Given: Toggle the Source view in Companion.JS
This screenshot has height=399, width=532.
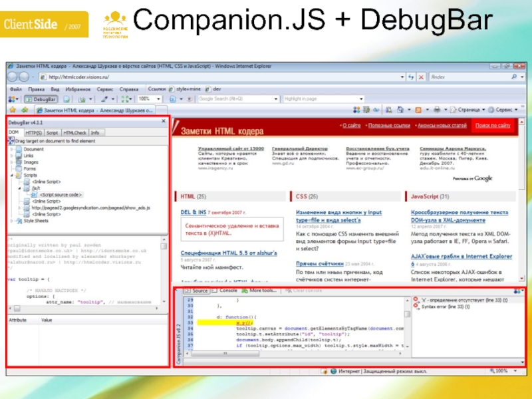Looking at the screenshot, I should tap(196, 291).
